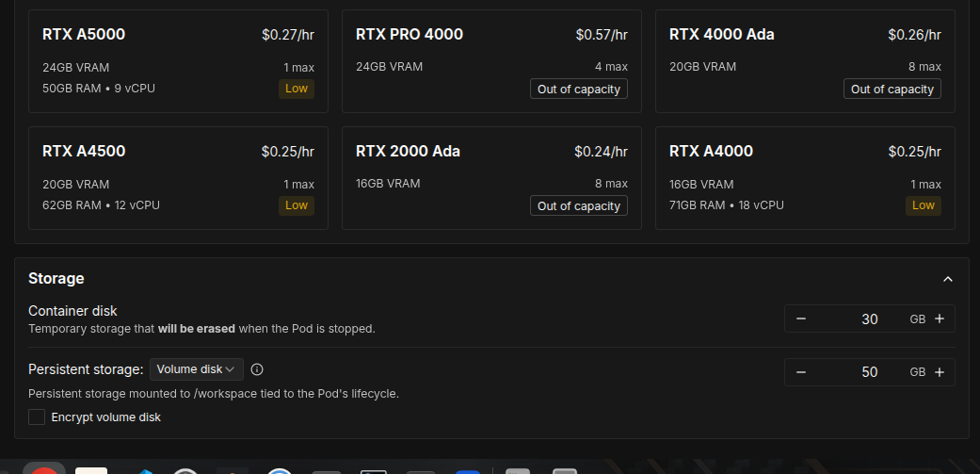This screenshot has width=980, height=474.
Task: Click "16GB VRAM" under RTX A4000
Action: click(x=701, y=185)
